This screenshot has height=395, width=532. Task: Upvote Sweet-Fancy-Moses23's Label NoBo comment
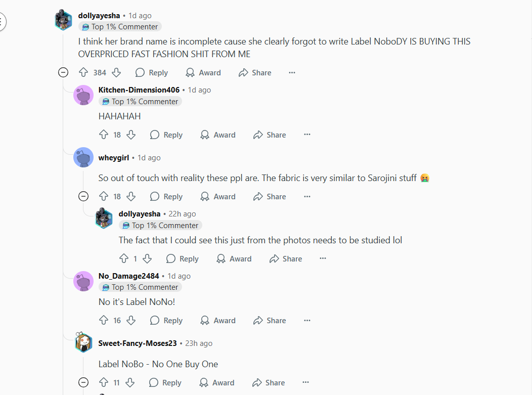(104, 382)
